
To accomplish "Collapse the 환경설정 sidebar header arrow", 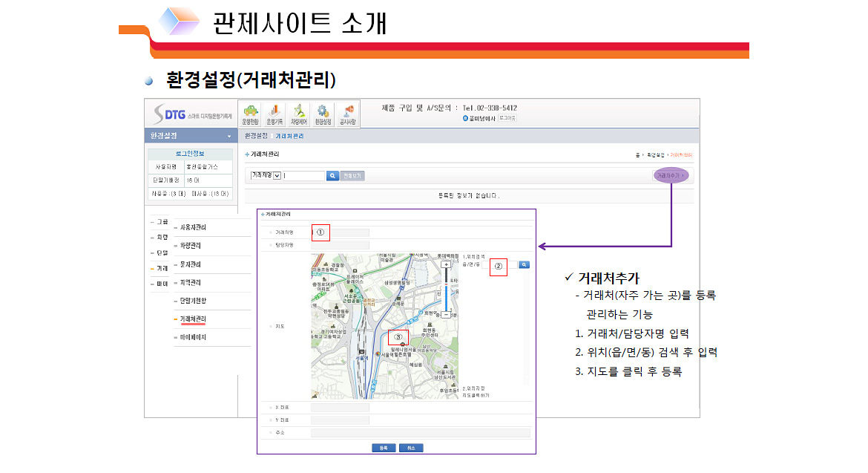I will coord(229,137).
